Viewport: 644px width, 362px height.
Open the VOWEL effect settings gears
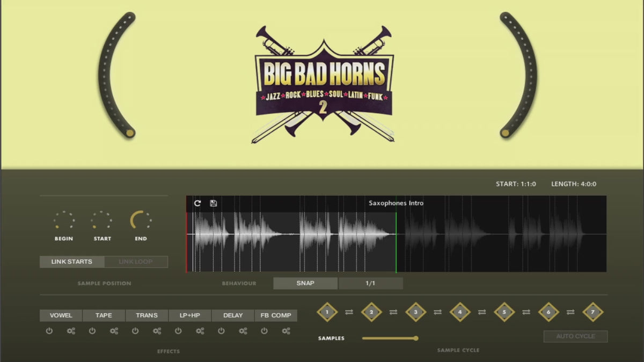(x=71, y=331)
